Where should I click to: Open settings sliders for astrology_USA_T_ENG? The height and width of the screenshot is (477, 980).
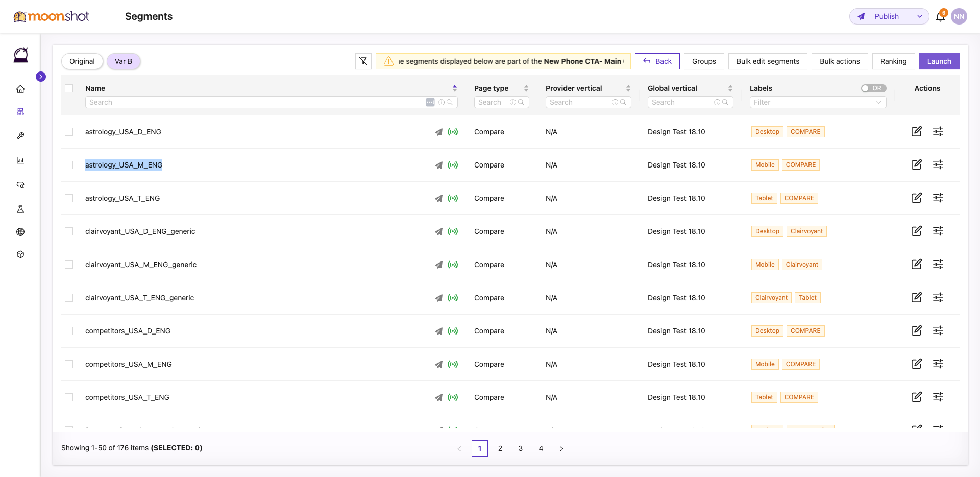(938, 198)
